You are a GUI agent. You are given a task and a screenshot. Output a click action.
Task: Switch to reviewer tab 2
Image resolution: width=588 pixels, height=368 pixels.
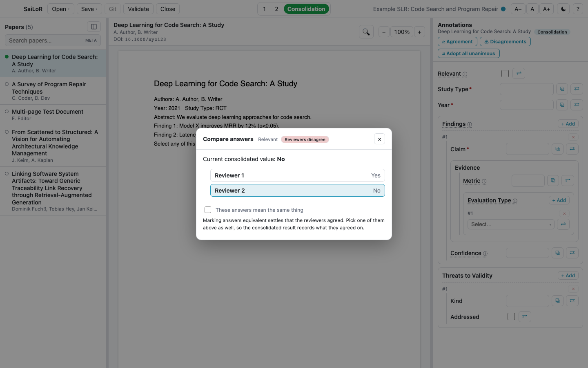point(276,9)
